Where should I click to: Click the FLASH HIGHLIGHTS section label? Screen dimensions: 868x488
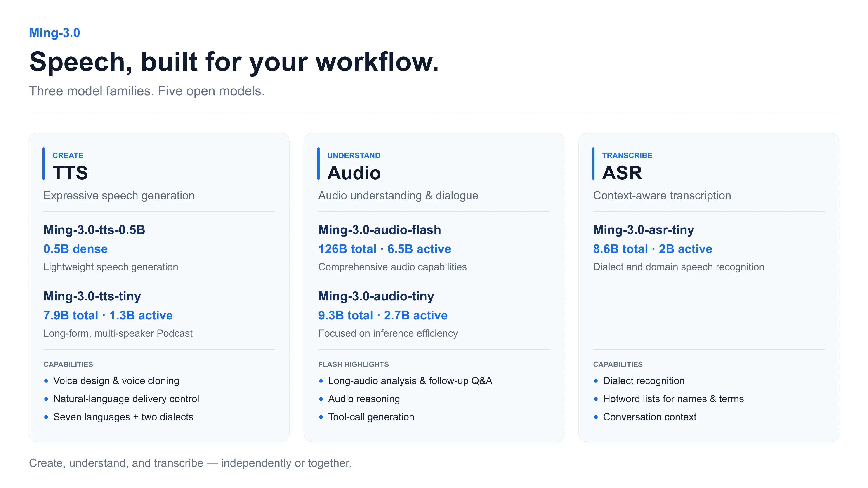(x=354, y=364)
